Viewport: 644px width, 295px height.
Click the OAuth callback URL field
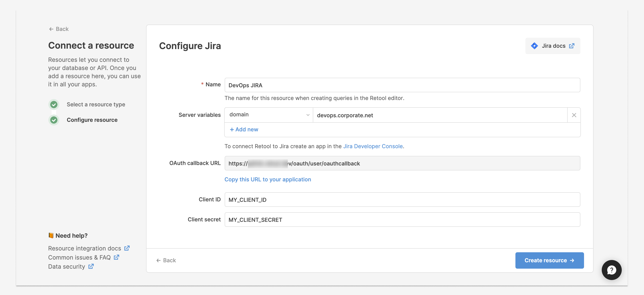click(x=402, y=163)
